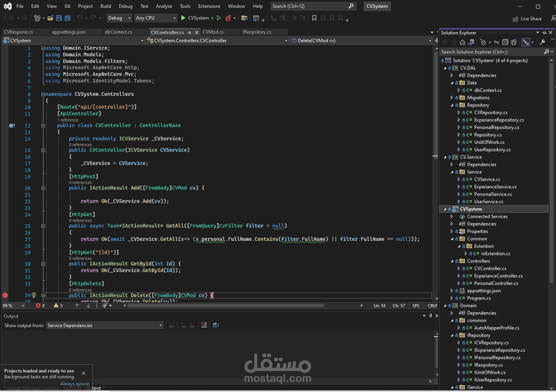Screen dimensions: 556x392
Task: Click Collapse All icon in Solution Explorer
Action: pos(505,42)
